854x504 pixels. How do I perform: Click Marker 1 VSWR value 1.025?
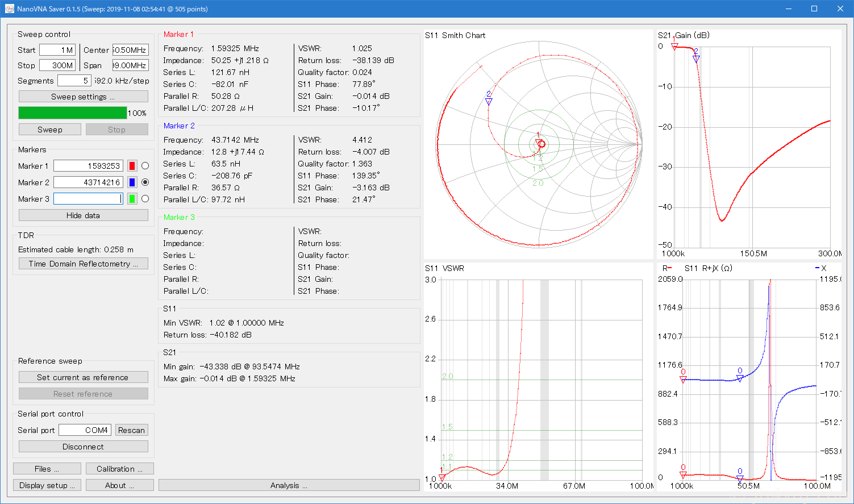(362, 48)
